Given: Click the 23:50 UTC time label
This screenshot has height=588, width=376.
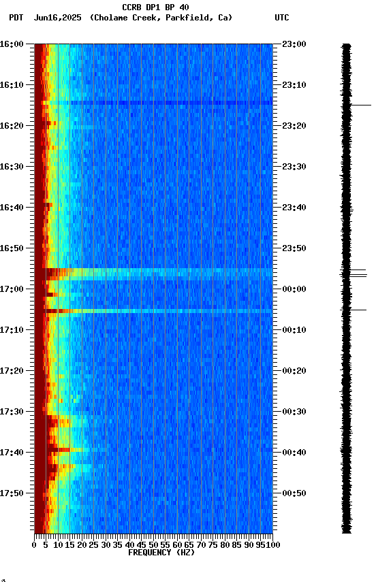Looking at the screenshot, I should [x=294, y=248].
